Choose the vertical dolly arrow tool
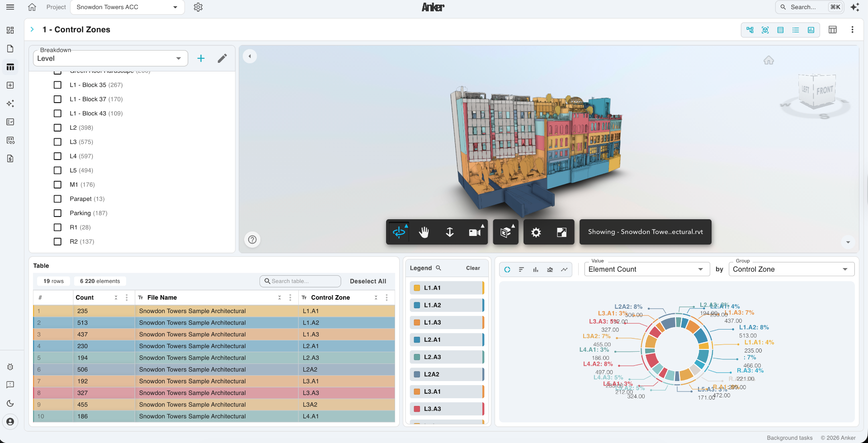868x443 pixels. click(x=450, y=232)
